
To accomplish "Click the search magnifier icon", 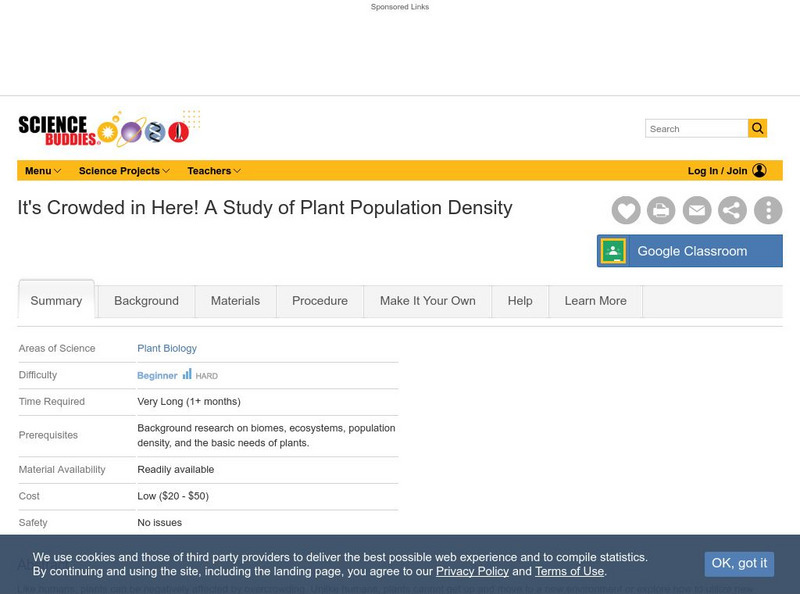I will (x=758, y=128).
